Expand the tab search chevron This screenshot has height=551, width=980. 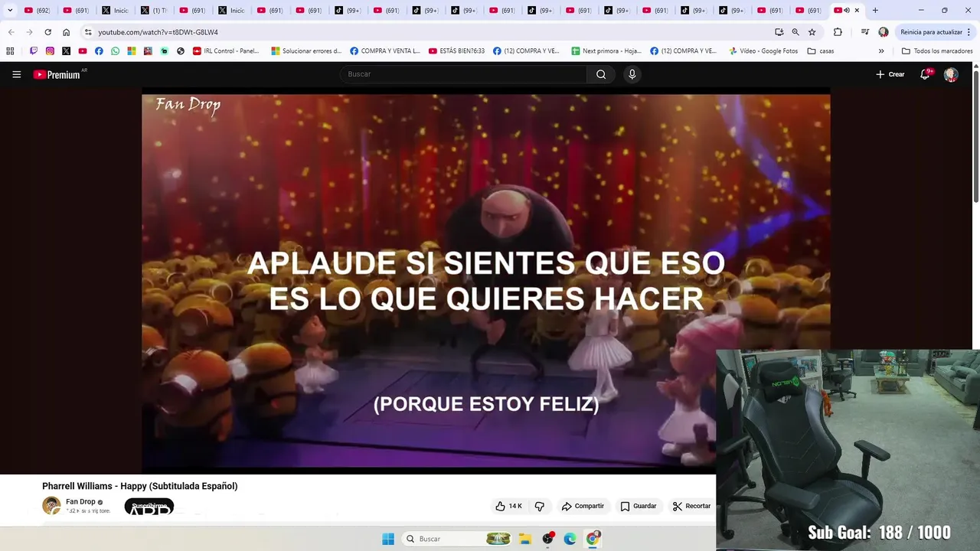[x=10, y=11]
